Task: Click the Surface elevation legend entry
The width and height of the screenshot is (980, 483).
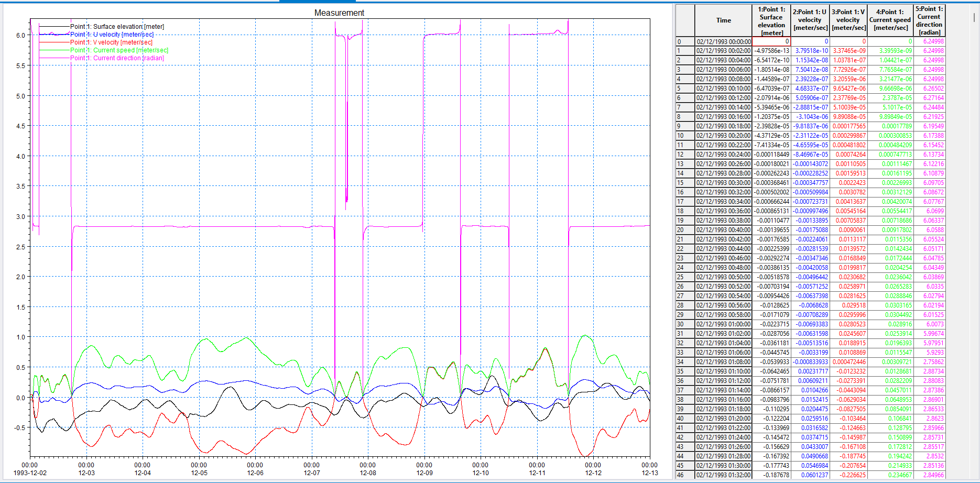Action: tap(117, 27)
